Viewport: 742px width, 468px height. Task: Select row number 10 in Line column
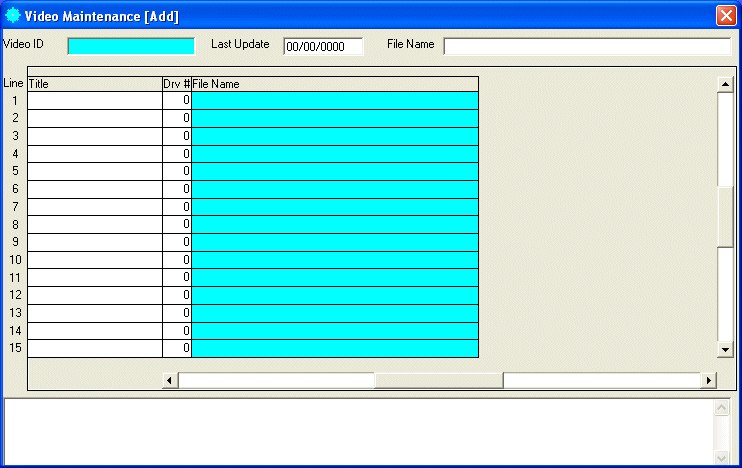coord(15,260)
